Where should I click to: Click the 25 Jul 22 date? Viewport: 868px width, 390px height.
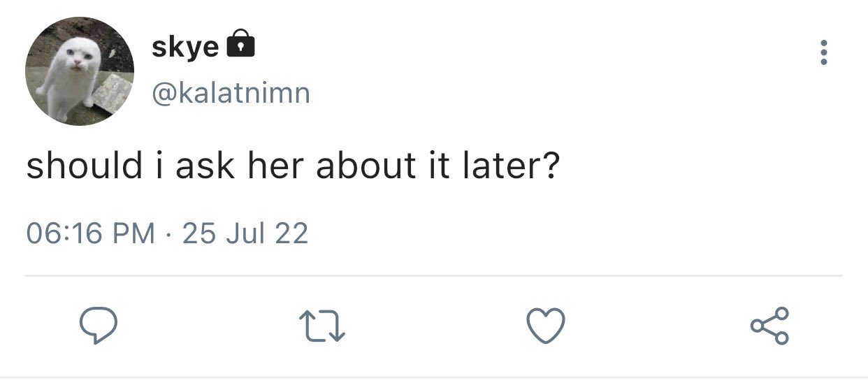tap(245, 233)
